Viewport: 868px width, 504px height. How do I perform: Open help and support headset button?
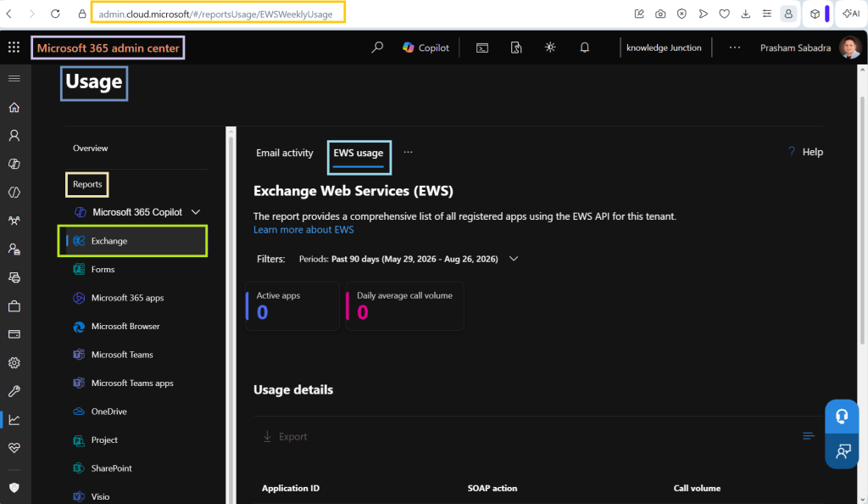[x=842, y=417]
